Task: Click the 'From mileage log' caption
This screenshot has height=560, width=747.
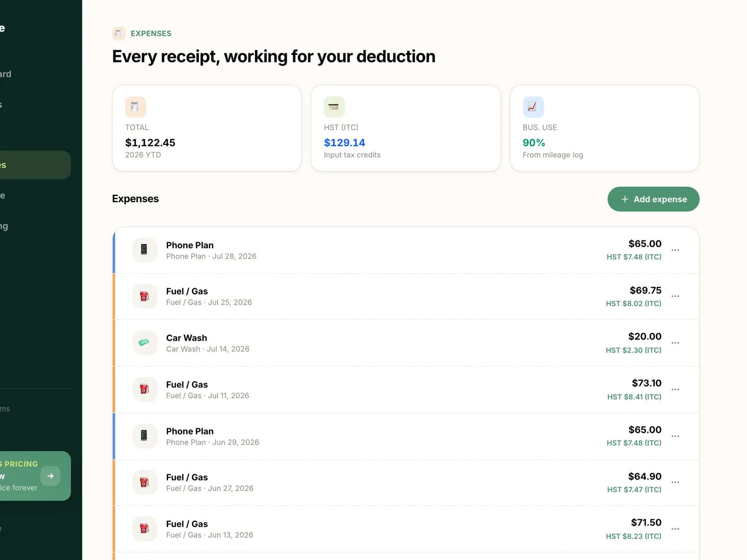Action: (553, 155)
